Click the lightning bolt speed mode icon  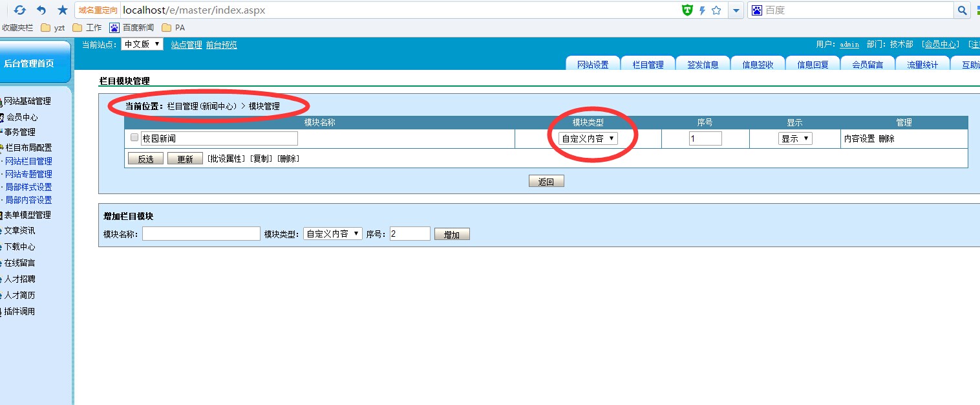[x=702, y=10]
